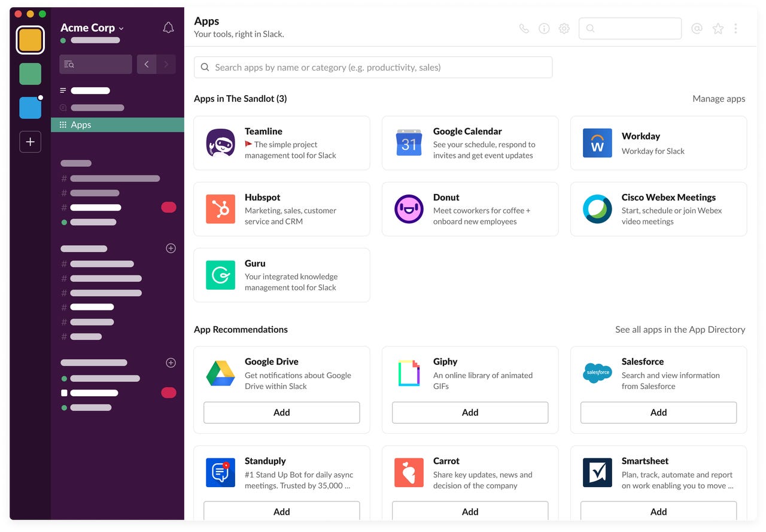Image resolution: width=766 pixels, height=532 pixels.
Task: Add channel with first plus circle icon
Action: coord(171,248)
